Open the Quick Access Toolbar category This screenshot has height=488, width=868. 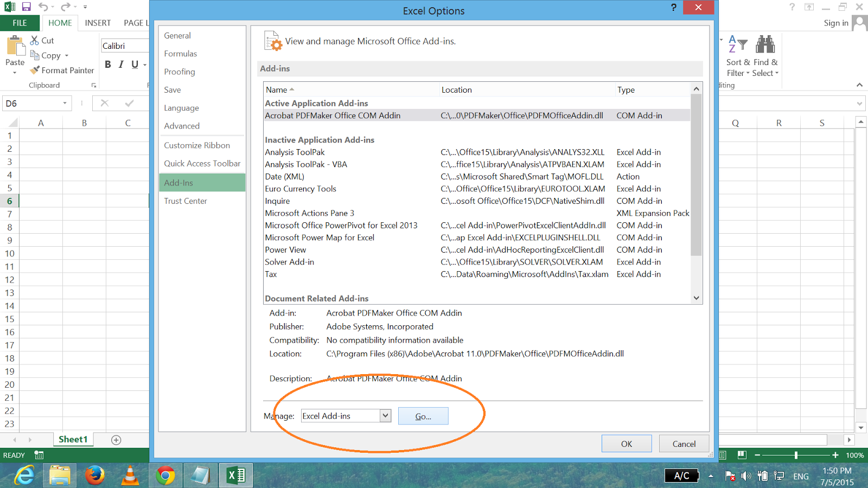[x=202, y=163]
